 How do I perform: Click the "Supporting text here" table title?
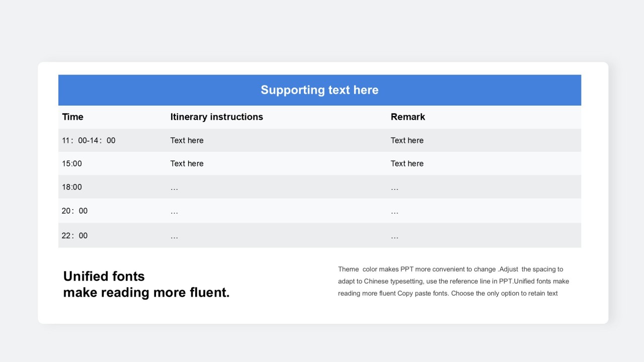[x=319, y=90]
